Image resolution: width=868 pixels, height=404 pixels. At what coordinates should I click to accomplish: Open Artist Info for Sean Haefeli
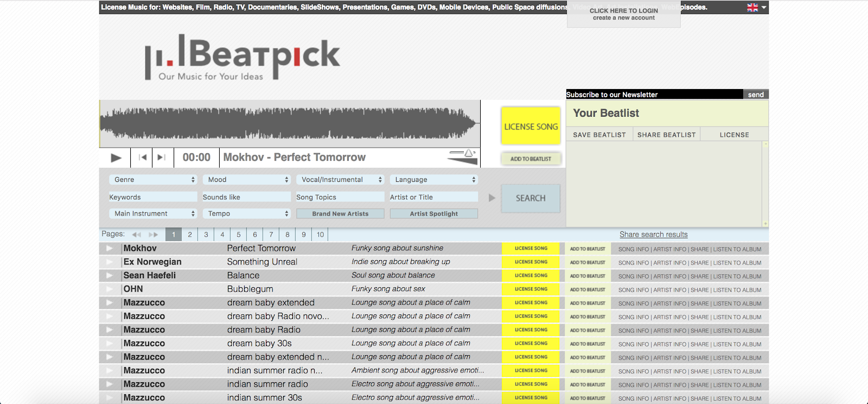click(670, 276)
